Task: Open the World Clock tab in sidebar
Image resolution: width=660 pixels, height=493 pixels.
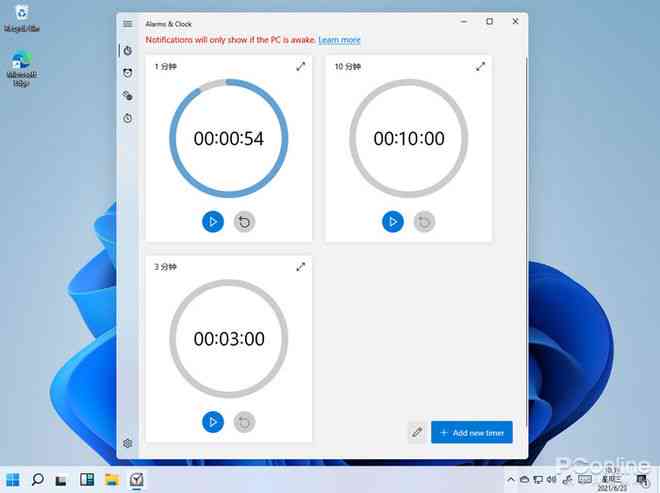Action: coord(128,96)
